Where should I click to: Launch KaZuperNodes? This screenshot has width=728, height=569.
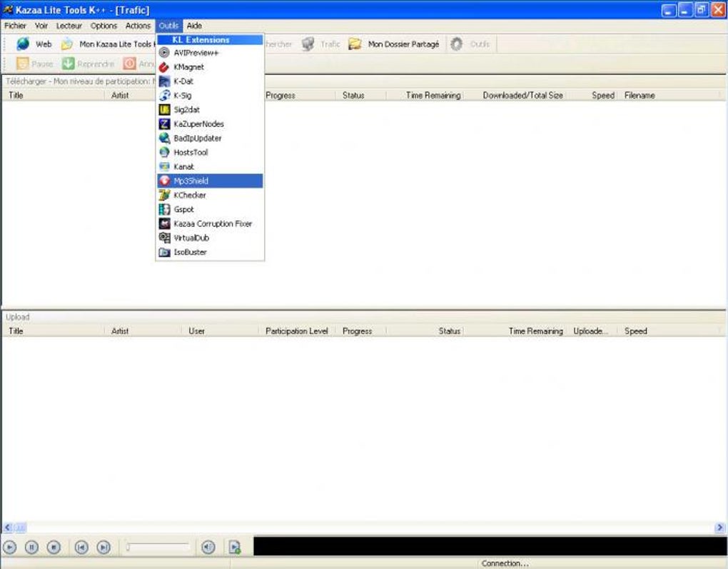[210, 124]
